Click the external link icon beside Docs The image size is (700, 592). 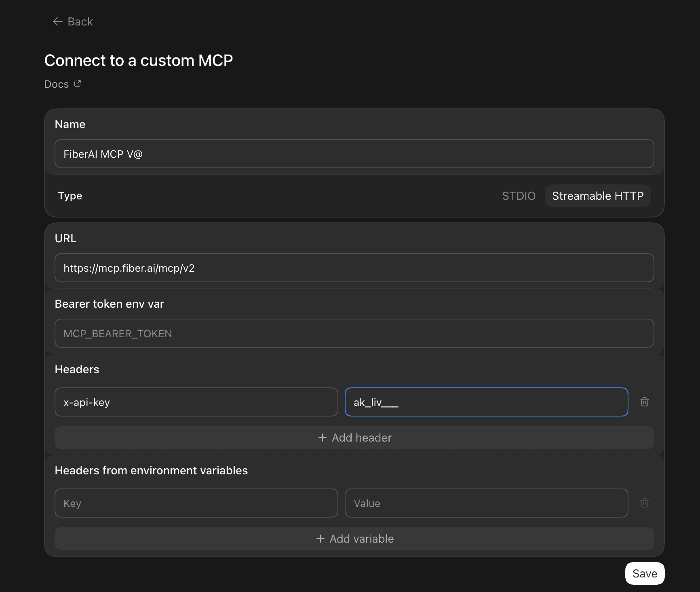pos(78,84)
